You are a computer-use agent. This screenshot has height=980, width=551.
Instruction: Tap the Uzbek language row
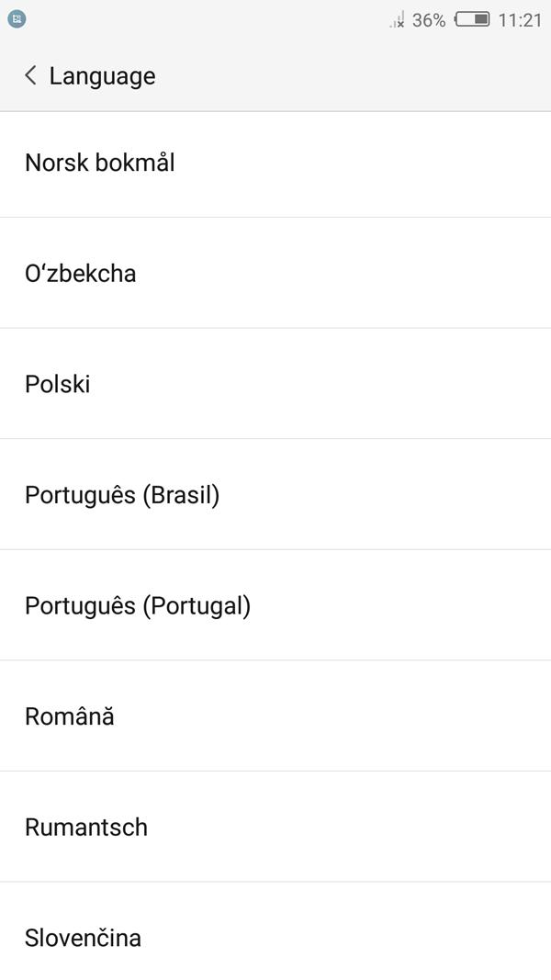pos(275,273)
